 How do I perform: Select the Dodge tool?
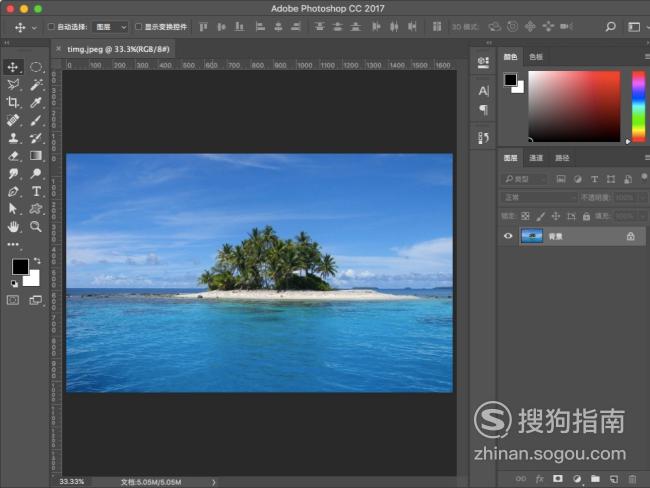(36, 173)
